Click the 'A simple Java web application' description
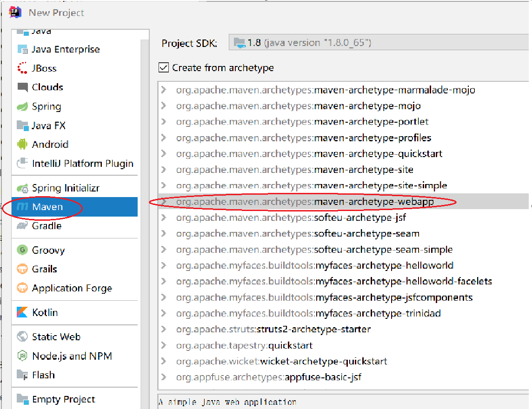Screen dimensions: 532x409 click(228, 402)
